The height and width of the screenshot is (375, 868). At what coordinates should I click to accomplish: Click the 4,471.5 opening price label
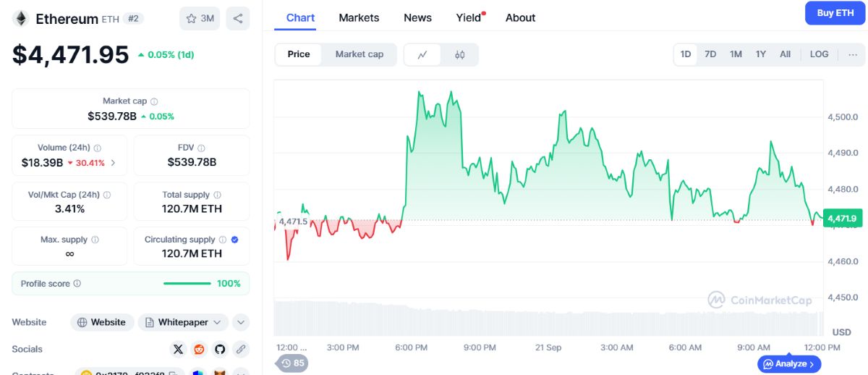pyautogui.click(x=293, y=222)
